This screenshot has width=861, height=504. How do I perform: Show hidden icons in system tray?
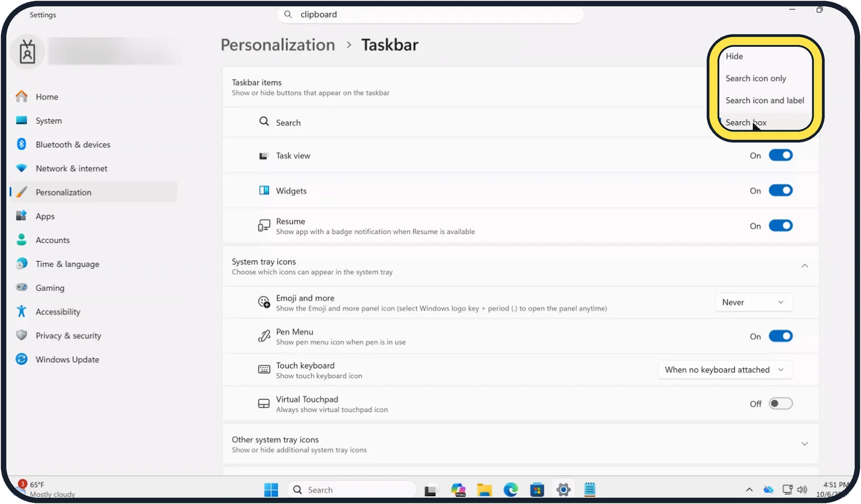click(x=749, y=490)
